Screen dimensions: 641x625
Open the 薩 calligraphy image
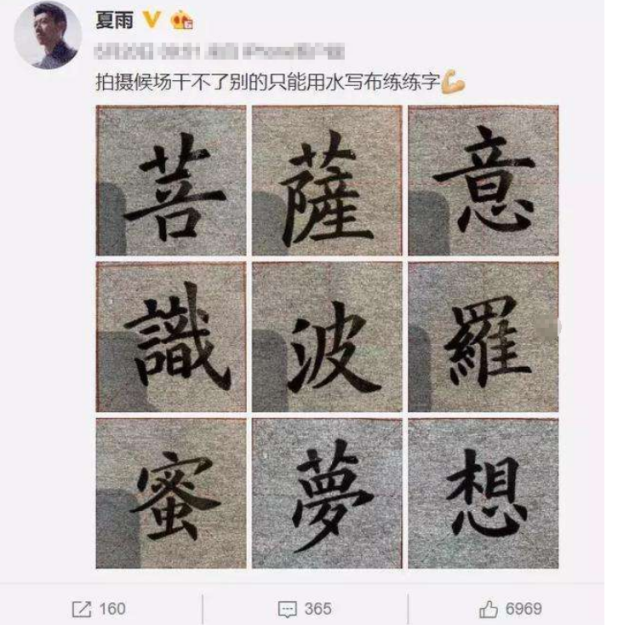(327, 181)
